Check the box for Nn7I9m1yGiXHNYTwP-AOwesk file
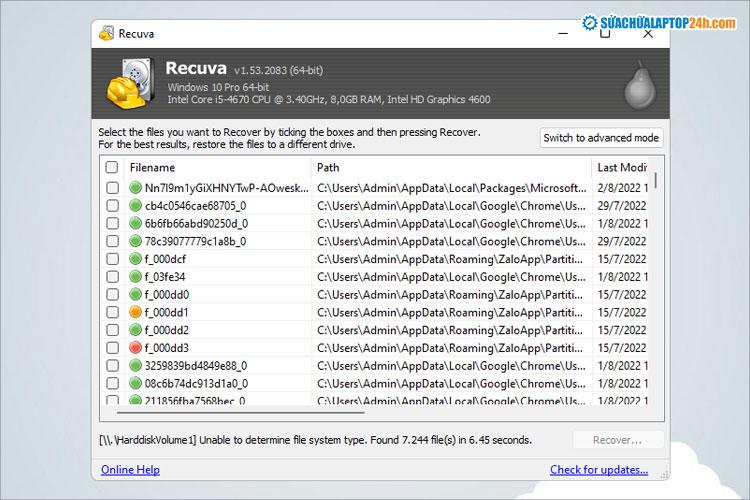Viewport: 750px width, 500px height. [112, 188]
